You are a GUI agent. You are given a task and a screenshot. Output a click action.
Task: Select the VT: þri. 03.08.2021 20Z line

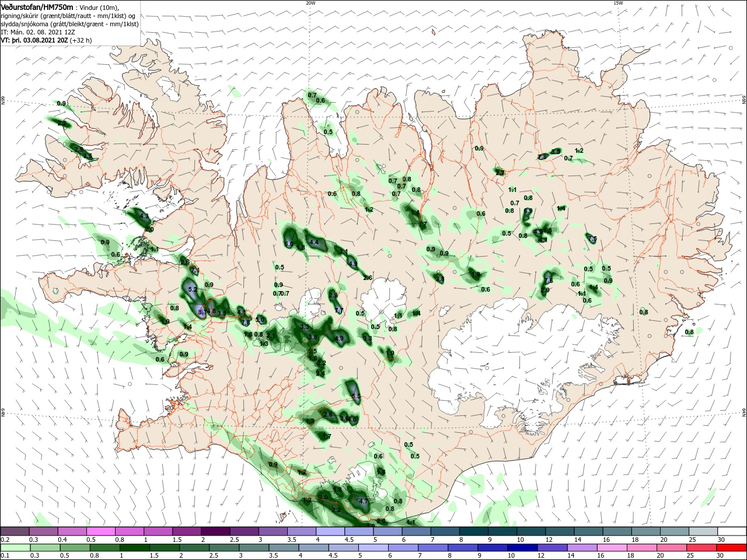34,40
